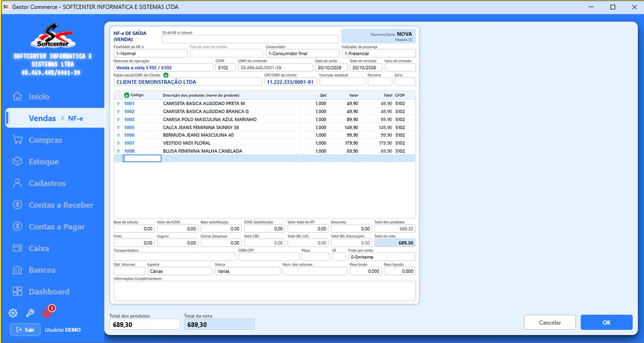Image resolution: width=644 pixels, height=343 pixels.
Task: Click the Frete value field
Action: 134,243
